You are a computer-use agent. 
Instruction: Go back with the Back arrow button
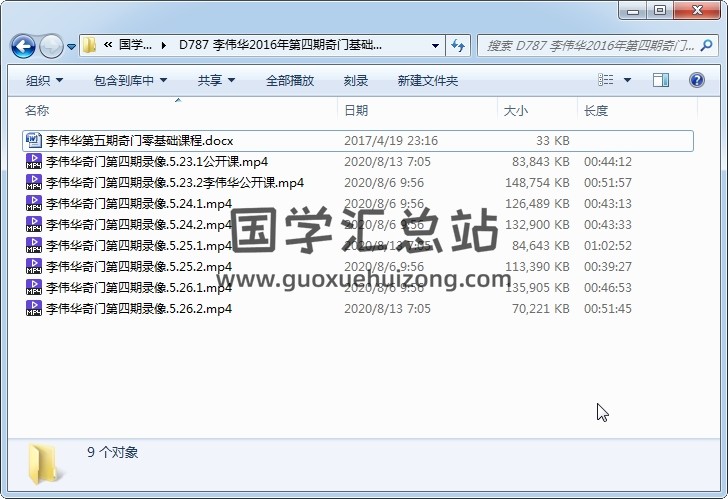coord(23,46)
